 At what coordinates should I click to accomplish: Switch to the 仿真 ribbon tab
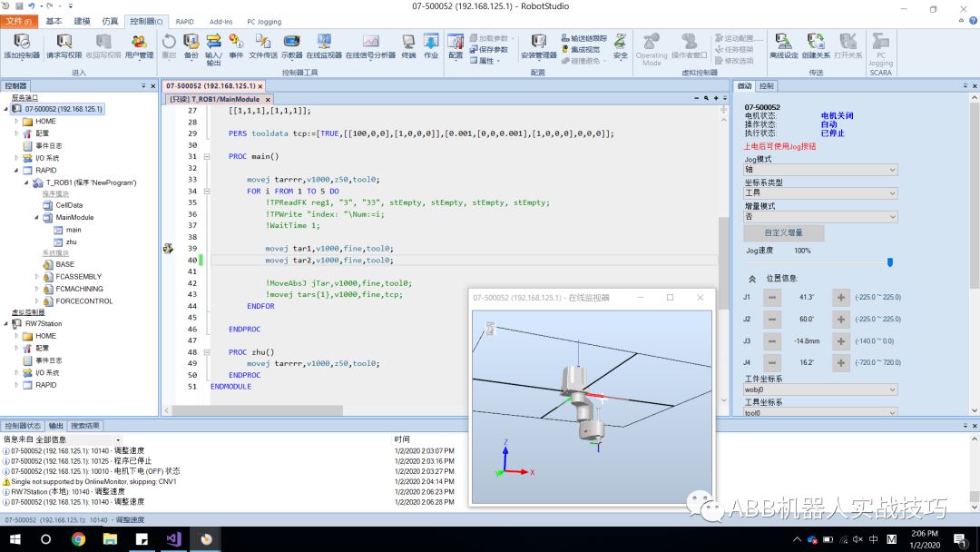110,21
